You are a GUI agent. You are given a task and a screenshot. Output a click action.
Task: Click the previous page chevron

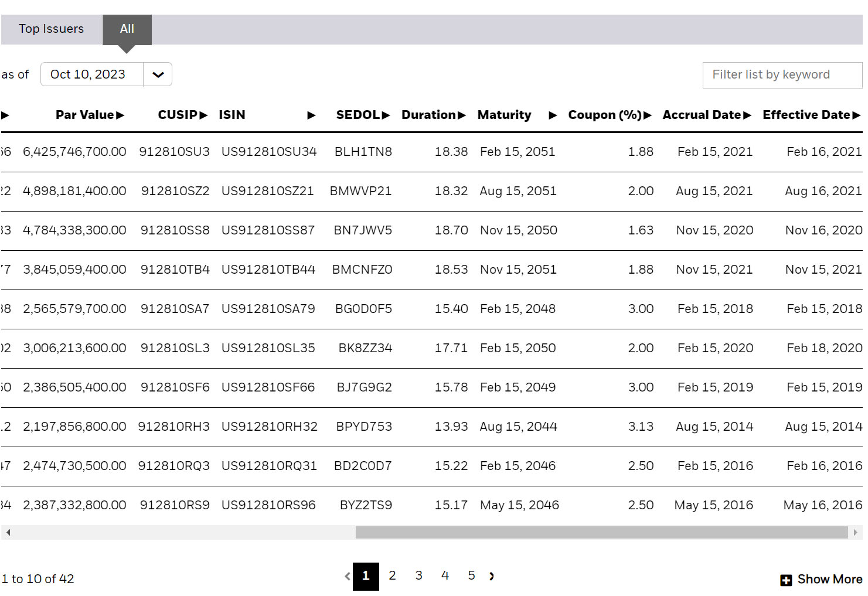click(348, 576)
